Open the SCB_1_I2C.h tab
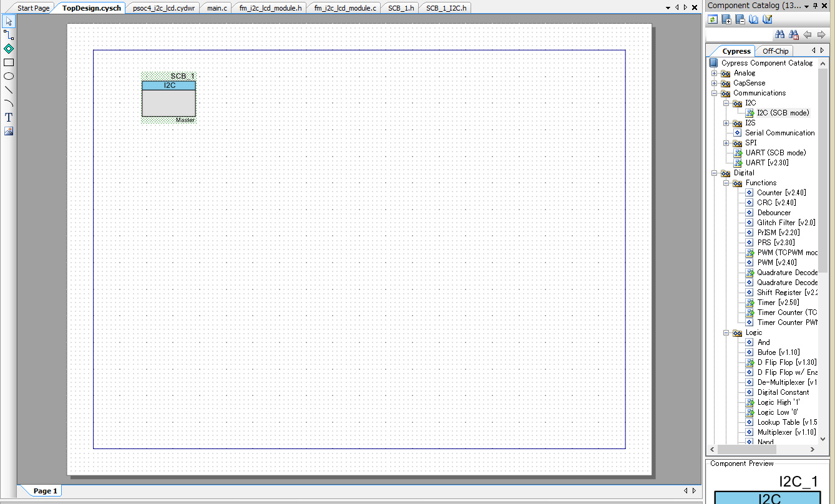This screenshot has height=504, width=835. [x=446, y=8]
